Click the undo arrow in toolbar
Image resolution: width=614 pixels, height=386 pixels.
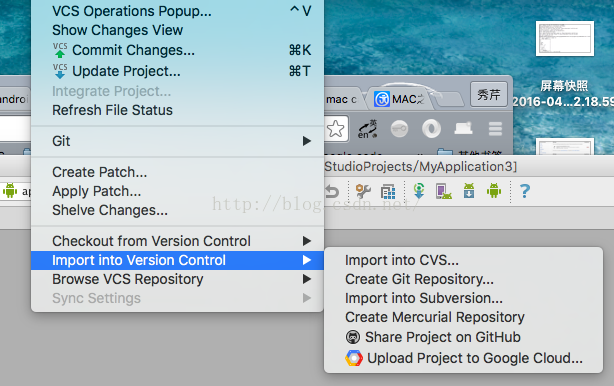[332, 191]
